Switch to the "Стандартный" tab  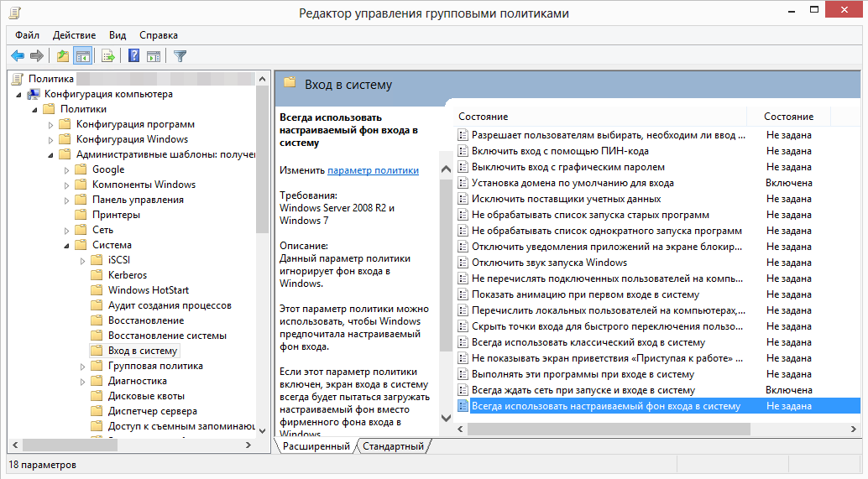tap(393, 446)
